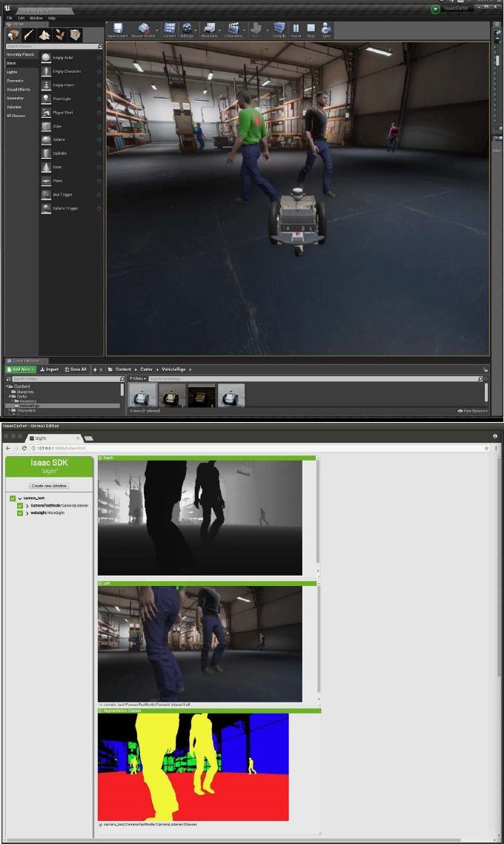The image size is (504, 844).
Task: Click the Blueprints toolbar icon
Action: [x=209, y=30]
